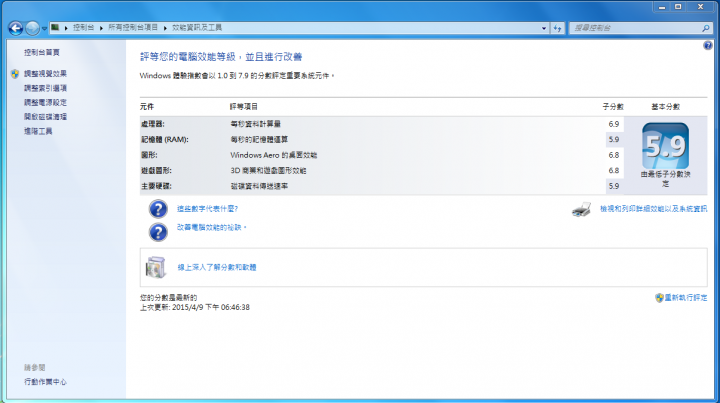The height and width of the screenshot is (403, 720).
Task: Click question mark icon beside 這些數字代表什麼
Action: (x=158, y=209)
